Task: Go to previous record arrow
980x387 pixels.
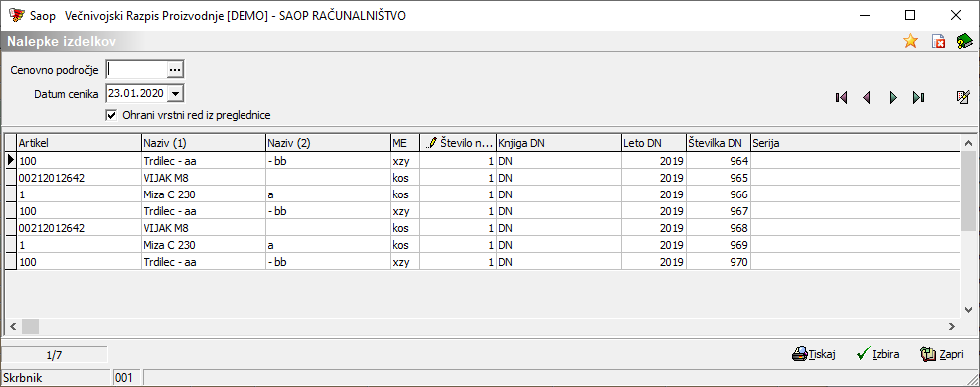Action: point(867,98)
